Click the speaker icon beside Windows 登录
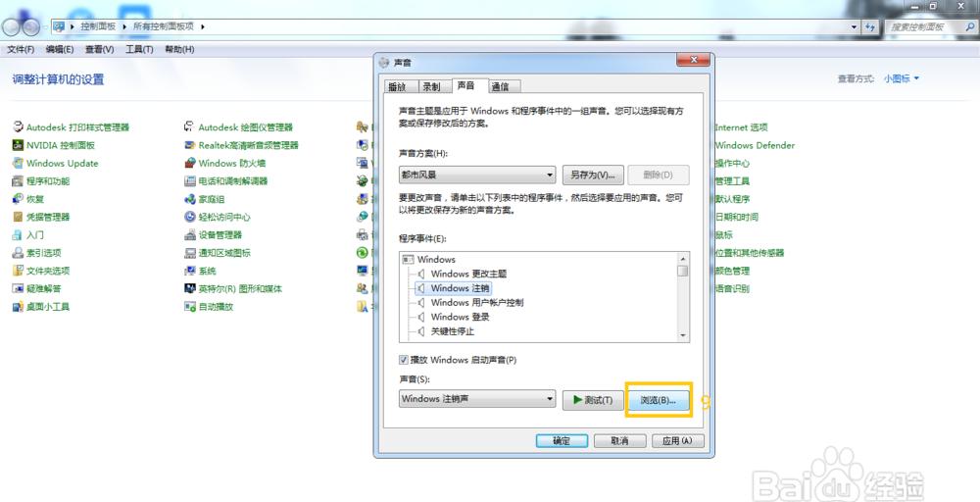The height and width of the screenshot is (502, 980). click(x=421, y=317)
